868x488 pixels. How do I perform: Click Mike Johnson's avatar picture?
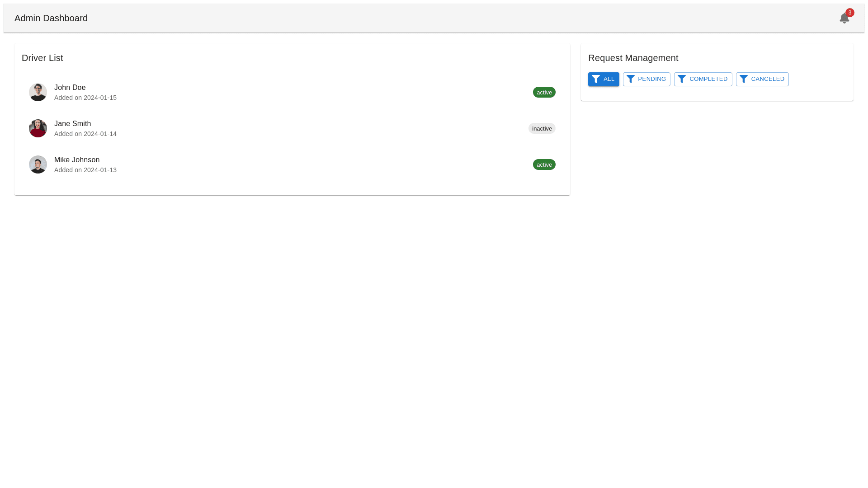(38, 164)
